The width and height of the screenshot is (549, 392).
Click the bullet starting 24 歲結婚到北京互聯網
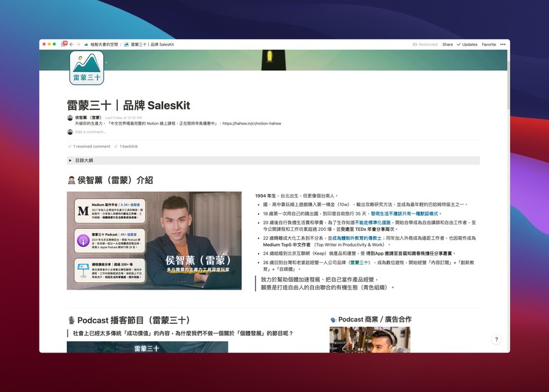(x=360, y=253)
